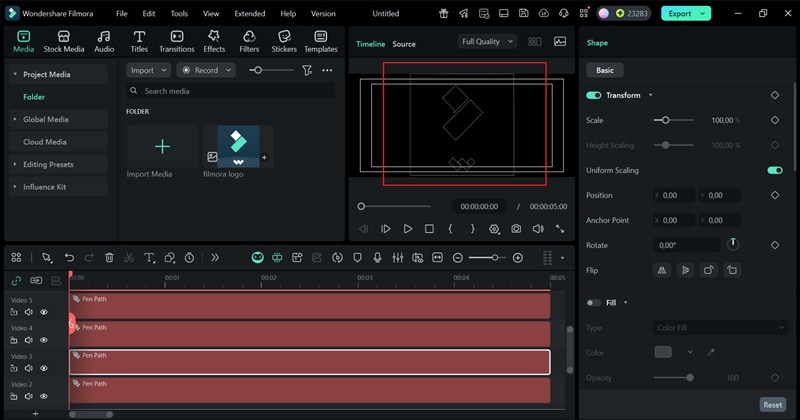Click the Reset button
The height and width of the screenshot is (420, 800).
point(772,405)
